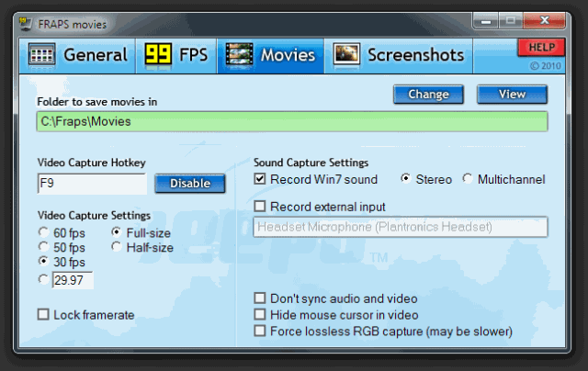
Task: Disable the video capture hotkey
Action: (190, 184)
